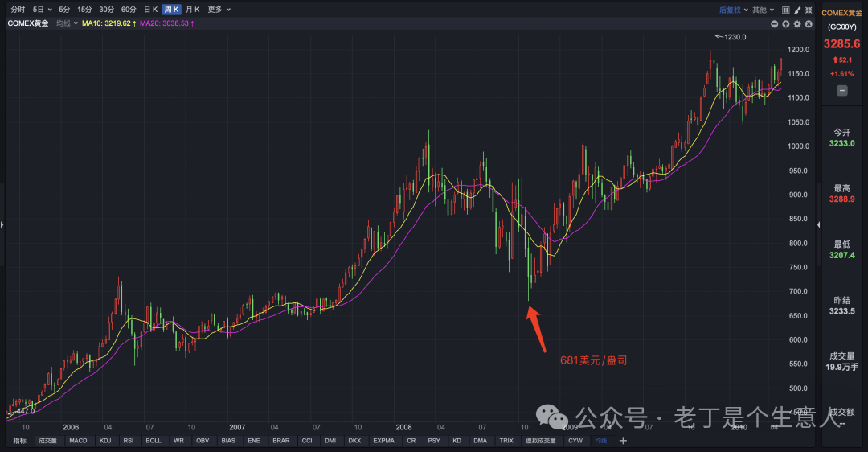Select the drawing brush tool

click(797, 10)
